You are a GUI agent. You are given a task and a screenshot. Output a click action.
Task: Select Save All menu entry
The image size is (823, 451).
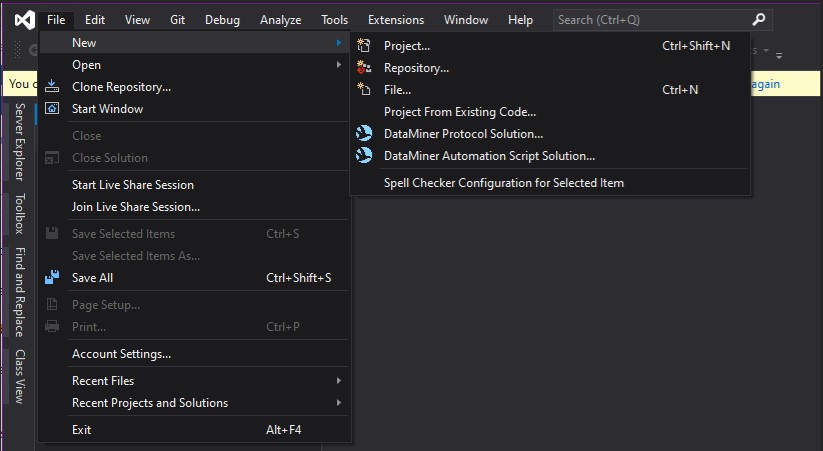[194, 278]
